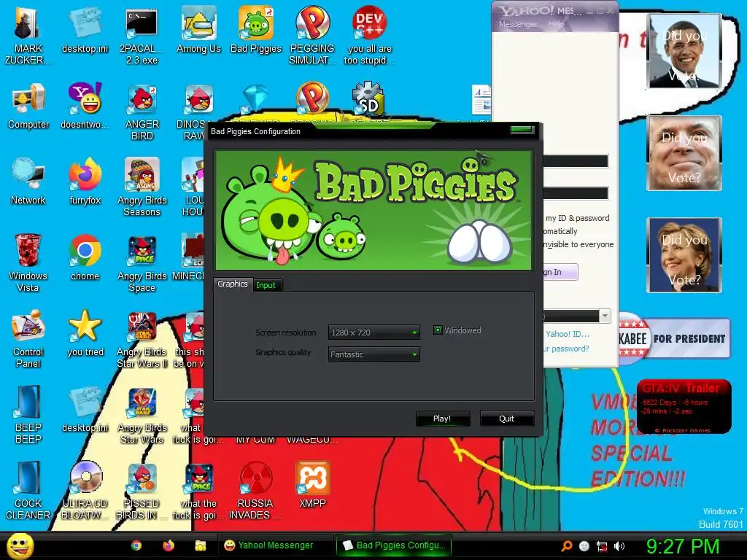Viewport: 747px width, 560px height.
Task: Click the Yahoo ID input field
Action: tap(576, 161)
